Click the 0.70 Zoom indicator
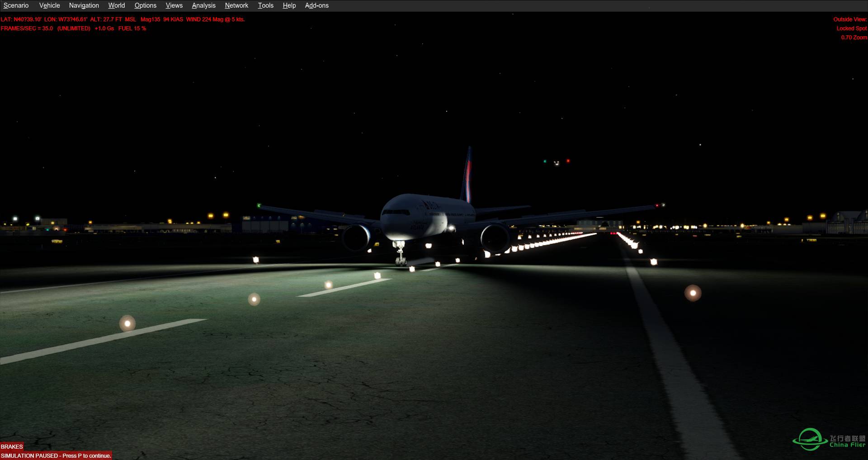The width and height of the screenshot is (868, 460). (x=854, y=37)
